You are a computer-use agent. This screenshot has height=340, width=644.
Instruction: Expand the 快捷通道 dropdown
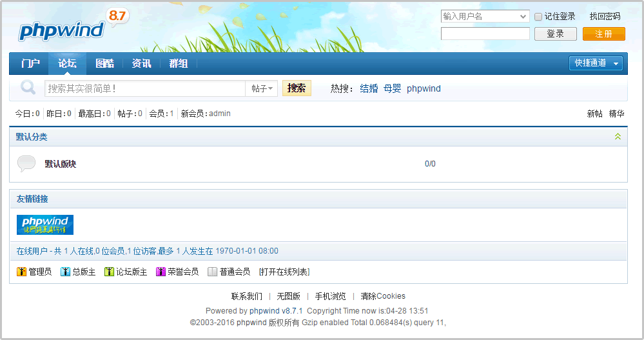point(596,63)
